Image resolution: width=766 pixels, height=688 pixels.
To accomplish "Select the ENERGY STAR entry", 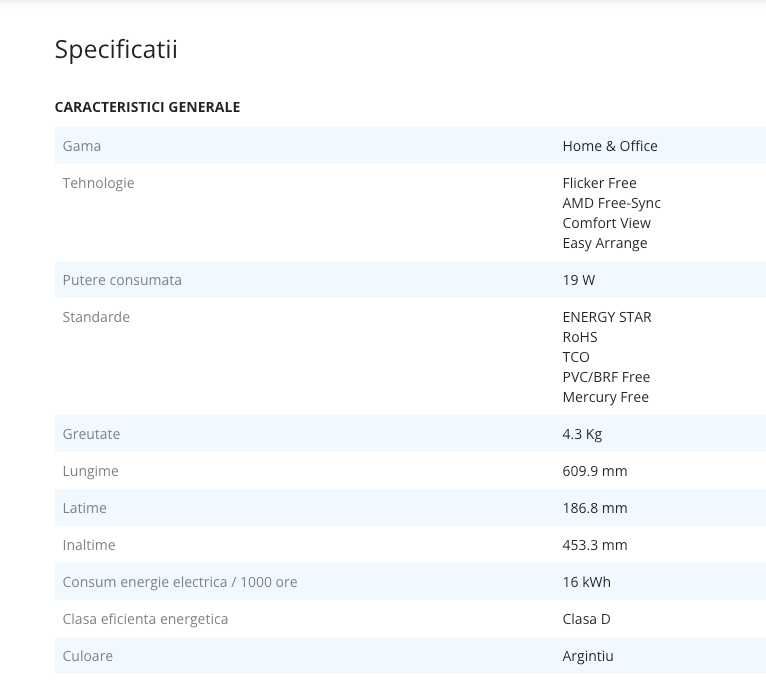I will (x=606, y=317).
